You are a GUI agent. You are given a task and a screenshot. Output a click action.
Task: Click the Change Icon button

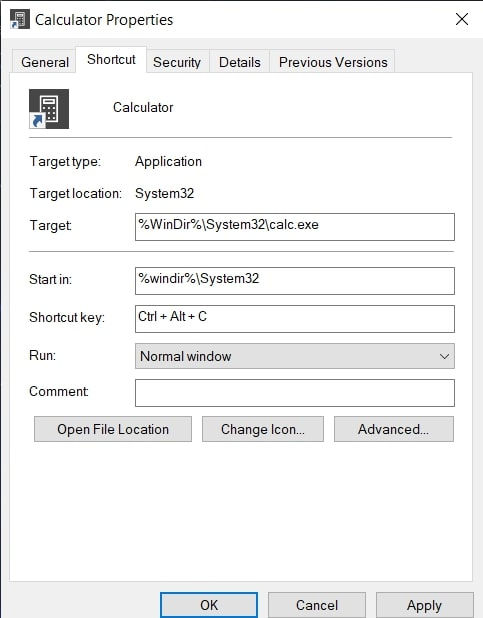[263, 429]
